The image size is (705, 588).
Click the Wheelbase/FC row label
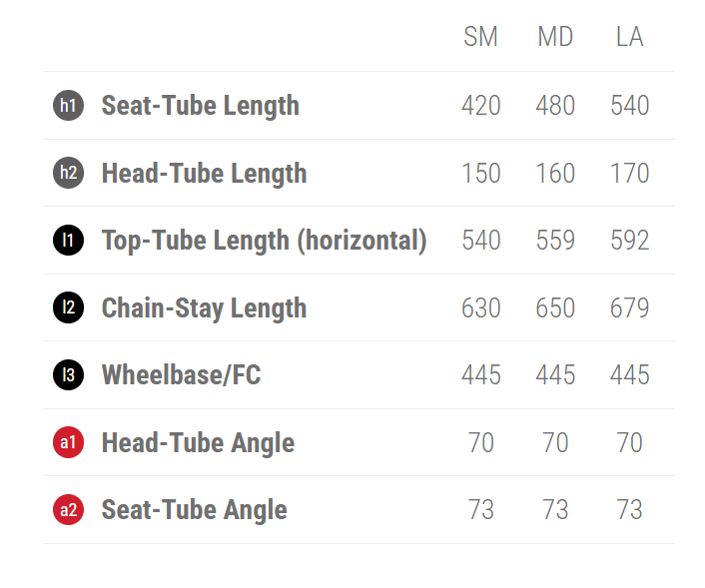[x=181, y=375]
